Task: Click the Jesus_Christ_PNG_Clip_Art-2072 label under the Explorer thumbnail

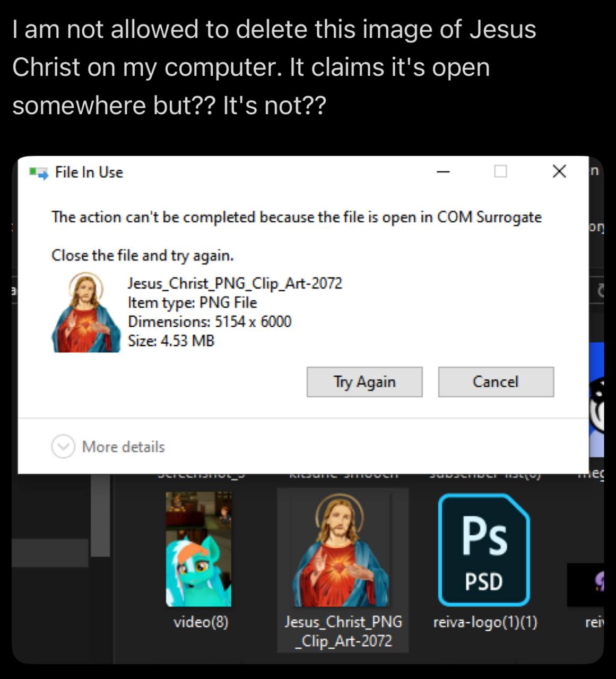Action: (343, 631)
